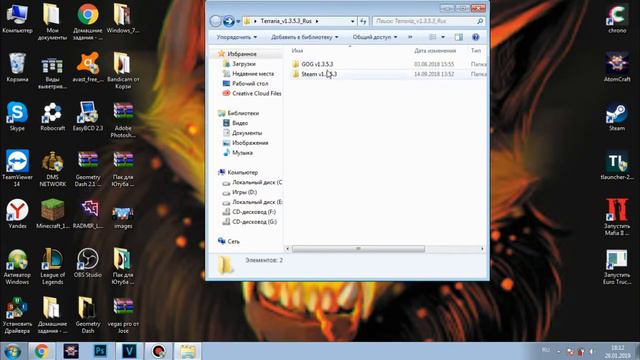This screenshot has width=640, height=360.
Task: Open Creative Cloud Files in sidebar
Action: pyautogui.click(x=256, y=93)
